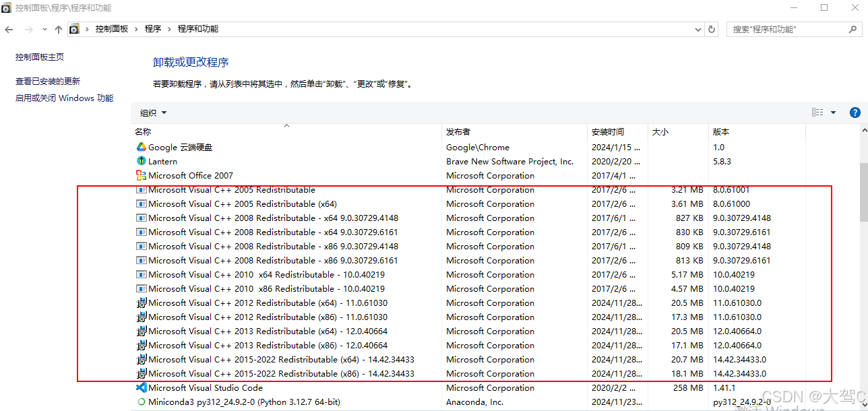Refresh the address bar location
This screenshot has width=868, height=411.
[712, 29]
